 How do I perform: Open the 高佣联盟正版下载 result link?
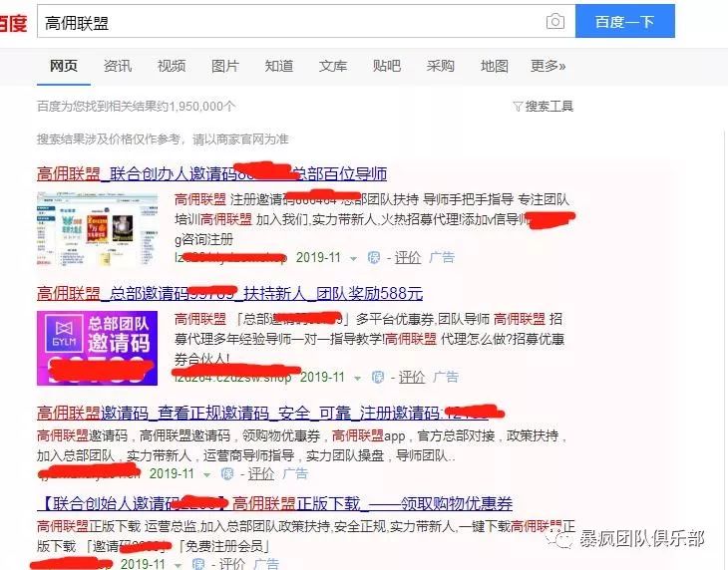[x=274, y=503]
